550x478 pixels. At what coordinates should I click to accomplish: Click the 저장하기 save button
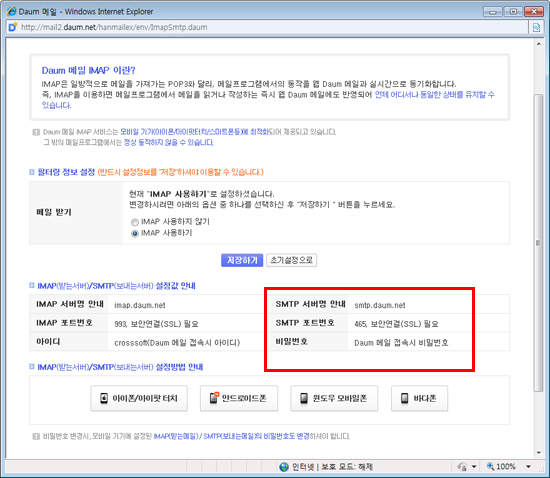point(242,260)
